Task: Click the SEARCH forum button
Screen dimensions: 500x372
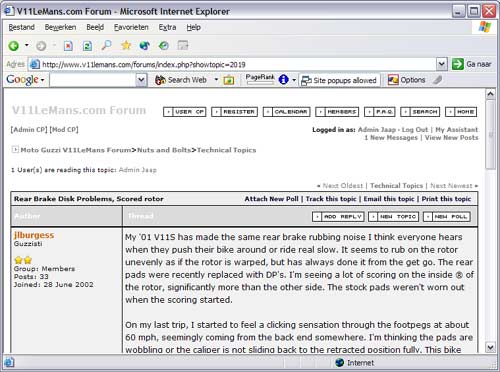Action: (420, 112)
